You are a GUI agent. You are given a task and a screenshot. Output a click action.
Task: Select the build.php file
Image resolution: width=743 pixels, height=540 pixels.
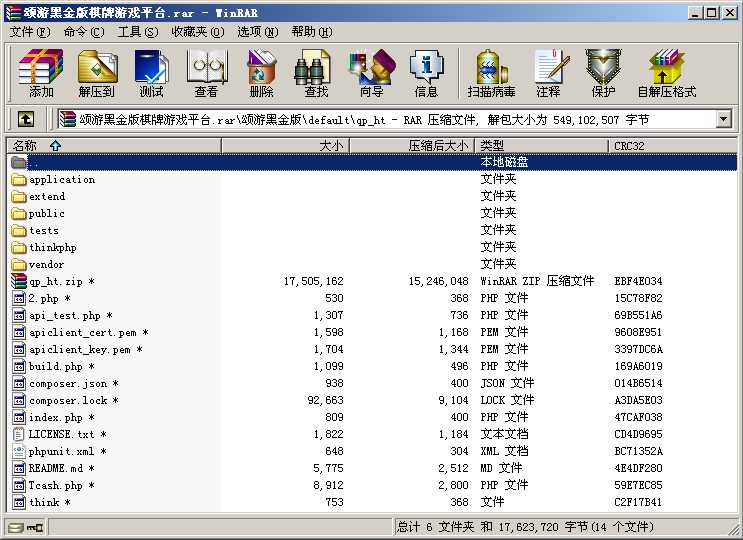click(x=55, y=367)
